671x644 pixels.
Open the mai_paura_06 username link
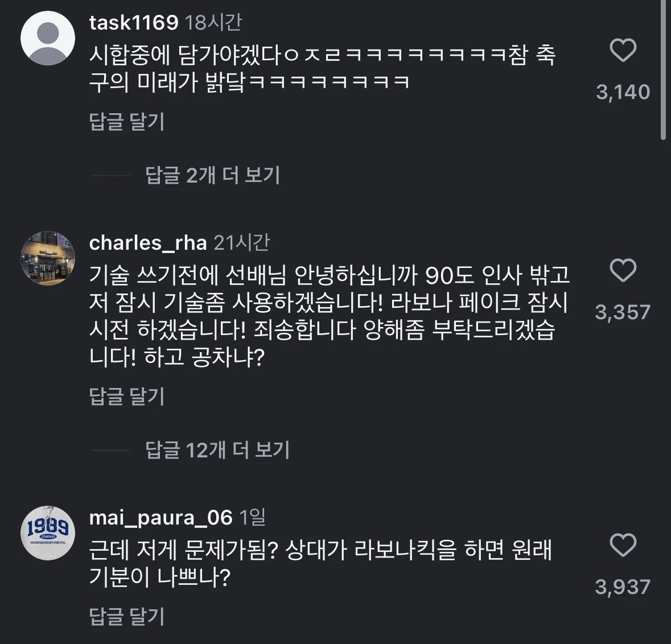(x=161, y=518)
